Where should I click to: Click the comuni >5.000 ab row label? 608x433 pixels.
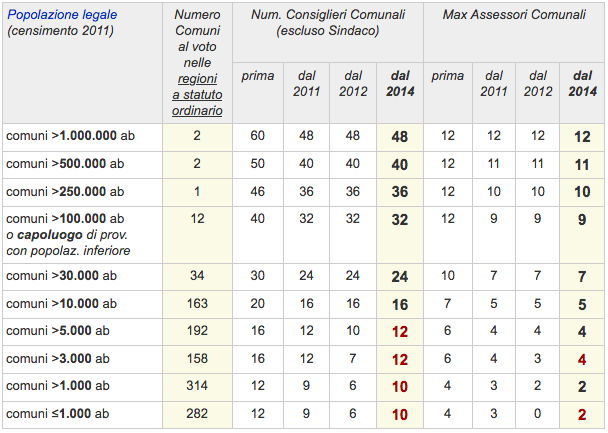pos(58,331)
